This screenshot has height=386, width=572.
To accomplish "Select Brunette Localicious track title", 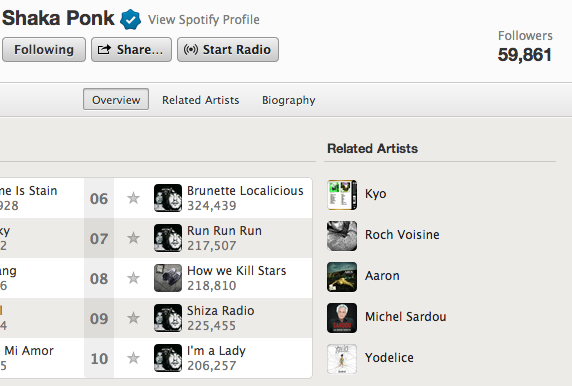I will tap(245, 190).
